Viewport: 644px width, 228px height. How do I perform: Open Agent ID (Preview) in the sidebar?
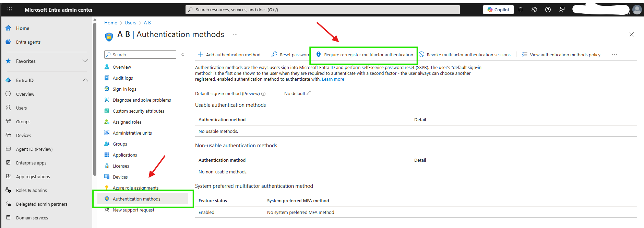coord(34,149)
